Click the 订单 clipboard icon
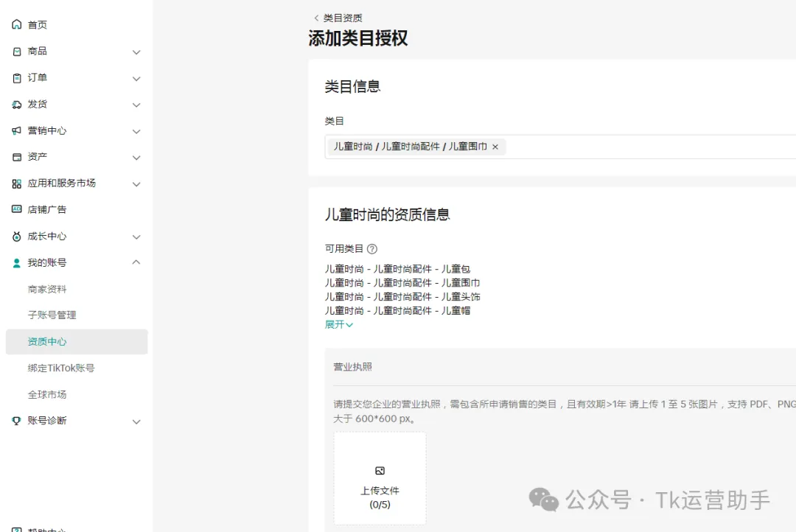Screen dimensions: 796x532 point(17,78)
